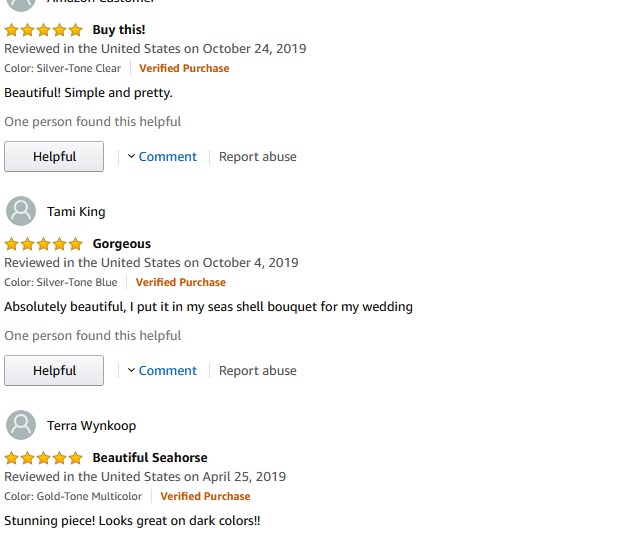Click the five-star rating on "Gorgeous" review
The image size is (630, 537).
point(43,244)
